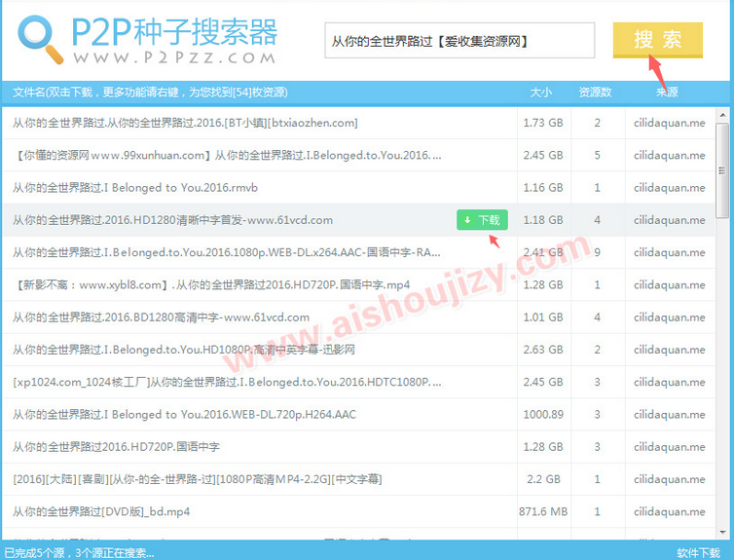Select the WEB-DL.720p.H264.AAC result row
The height and width of the screenshot is (560, 734).
point(358,414)
